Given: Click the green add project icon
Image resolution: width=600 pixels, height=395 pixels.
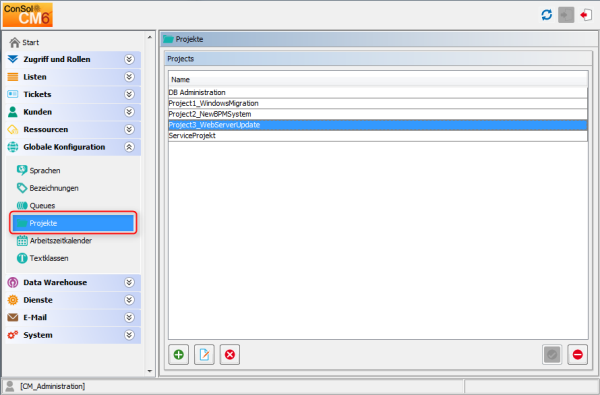Looking at the screenshot, I should click(178, 354).
